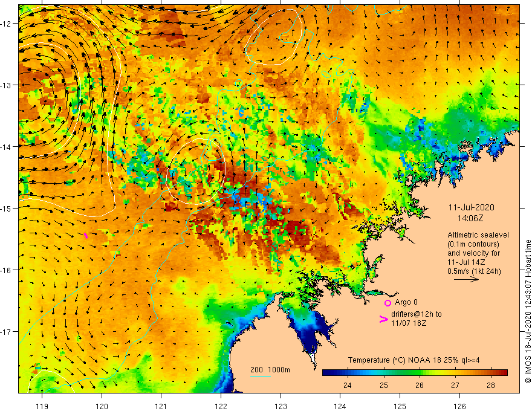Click the latitude axis label -16
This screenshot has width=532, height=411.
(6, 270)
